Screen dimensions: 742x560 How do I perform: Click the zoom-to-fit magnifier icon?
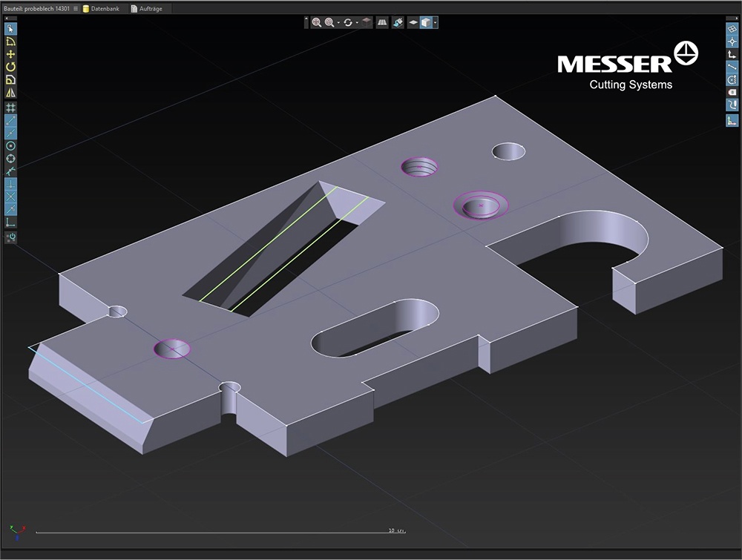317,23
